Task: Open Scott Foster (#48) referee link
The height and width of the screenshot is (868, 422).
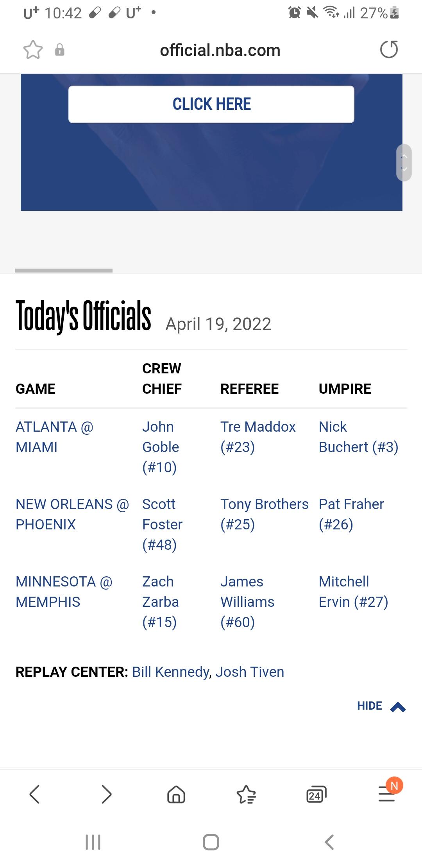Action: [x=162, y=524]
